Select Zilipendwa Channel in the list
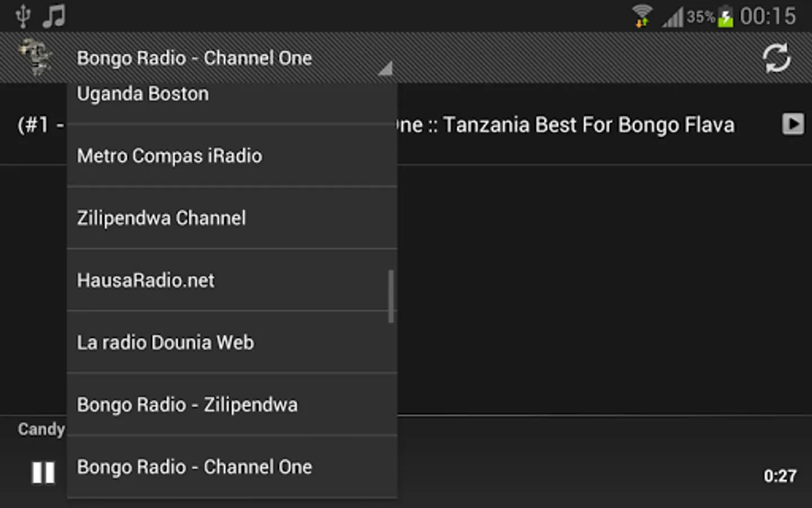 [232, 218]
